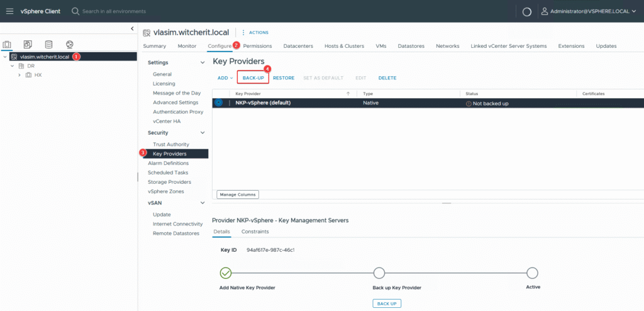The height and width of the screenshot is (311, 644).
Task: Open Internet Connectivity under vSAN
Action: [x=178, y=224]
